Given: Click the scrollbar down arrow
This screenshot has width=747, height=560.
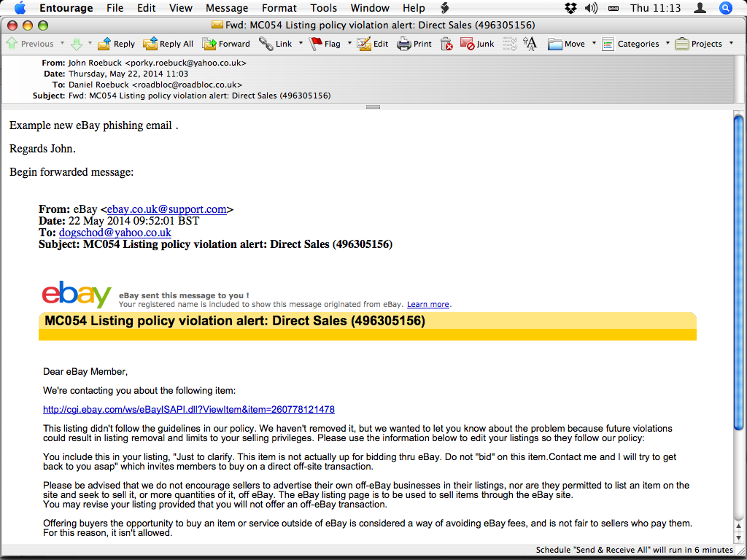Looking at the screenshot, I should (738, 537).
